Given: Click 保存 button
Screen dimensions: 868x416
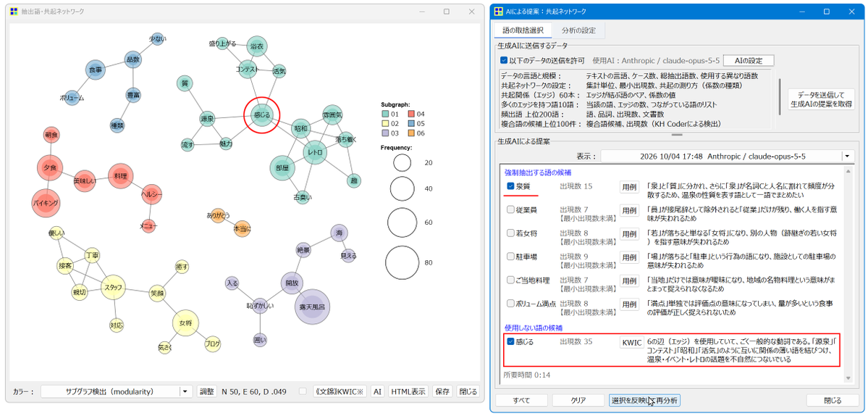Looking at the screenshot, I should tap(442, 391).
